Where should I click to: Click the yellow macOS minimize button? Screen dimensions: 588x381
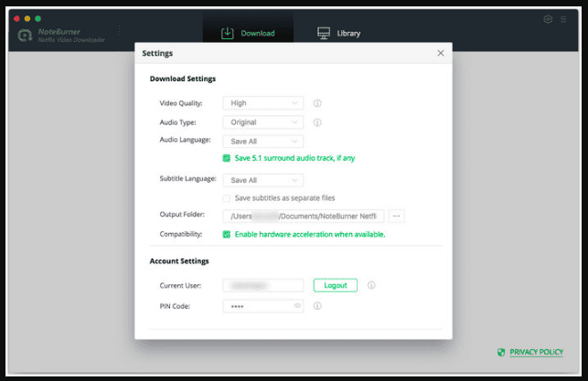(27, 18)
